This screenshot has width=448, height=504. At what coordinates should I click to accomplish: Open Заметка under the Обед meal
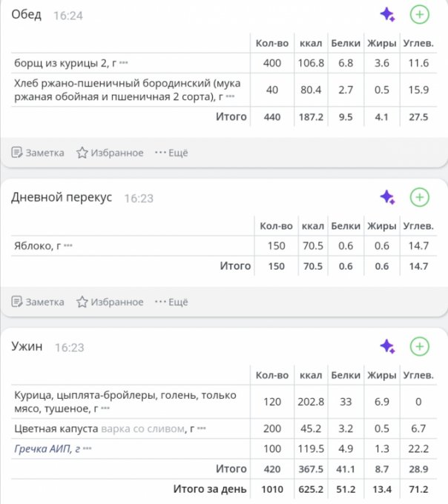pyautogui.click(x=38, y=153)
